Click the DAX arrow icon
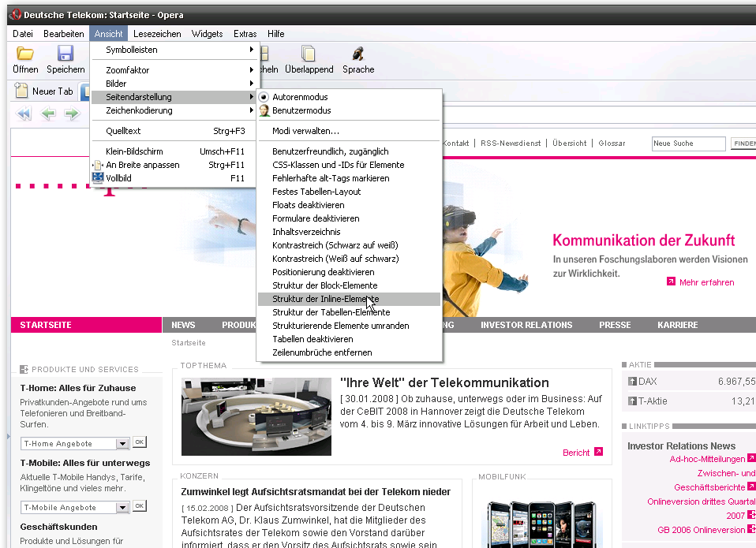Image resolution: width=756 pixels, height=548 pixels. (x=632, y=382)
